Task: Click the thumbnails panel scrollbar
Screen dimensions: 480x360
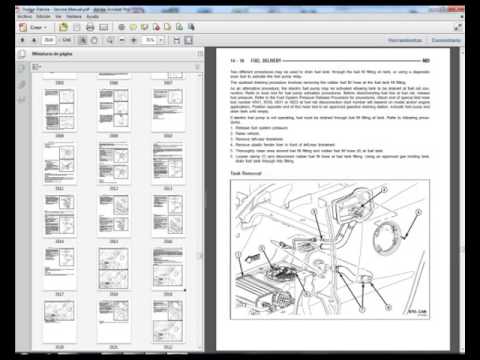Action: pos(200,210)
